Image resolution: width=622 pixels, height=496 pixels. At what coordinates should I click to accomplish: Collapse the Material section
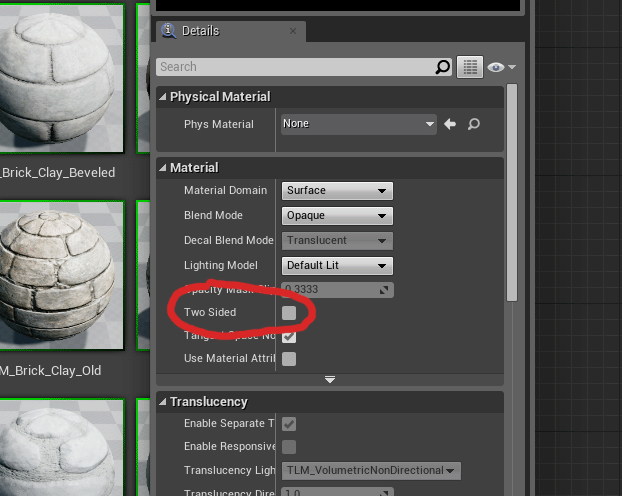pos(163,167)
